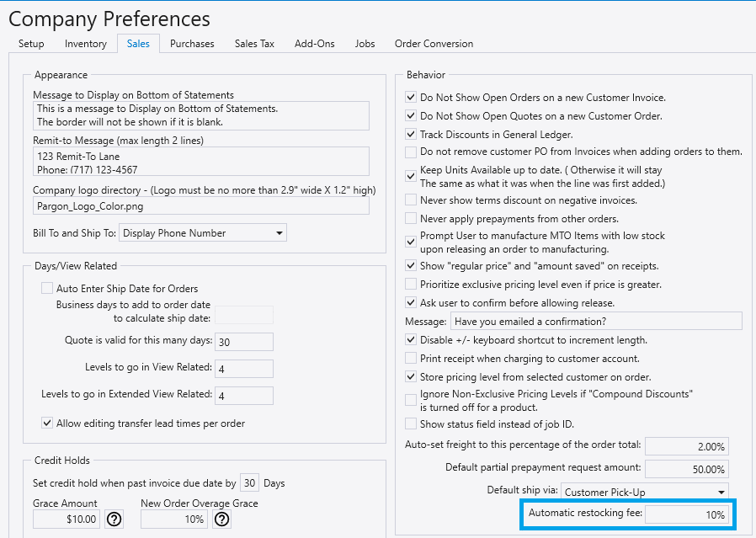Viewport: 756px width, 538px height.
Task: Toggle Keep Units Available up to date
Action: 411,176
